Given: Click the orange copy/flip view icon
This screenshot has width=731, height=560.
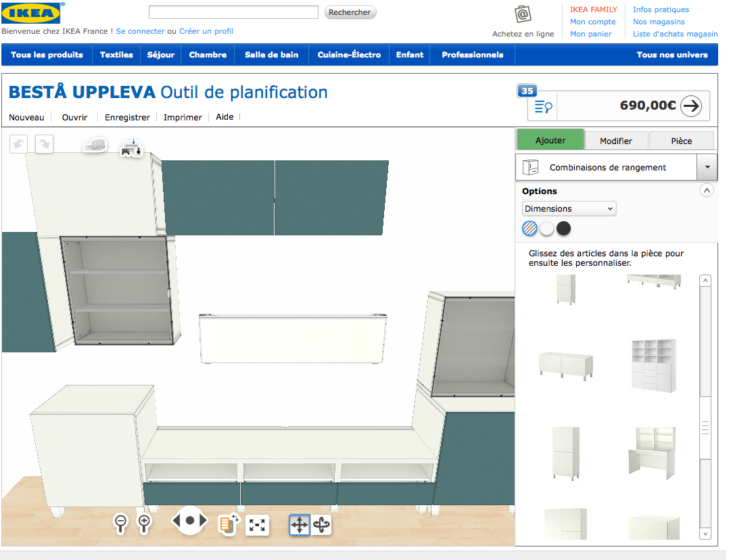Looking at the screenshot, I should (x=228, y=524).
